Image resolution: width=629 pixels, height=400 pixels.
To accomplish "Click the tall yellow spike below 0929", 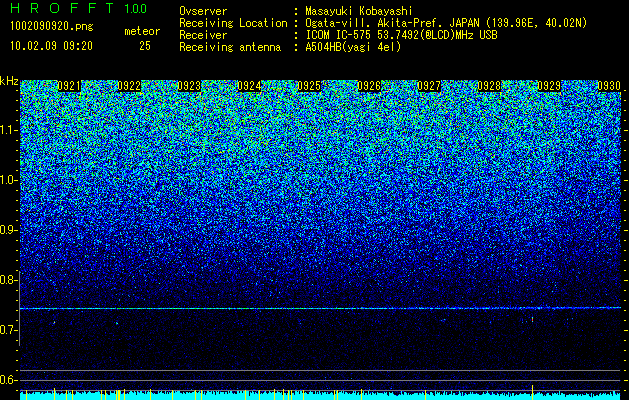I will coord(532,392).
